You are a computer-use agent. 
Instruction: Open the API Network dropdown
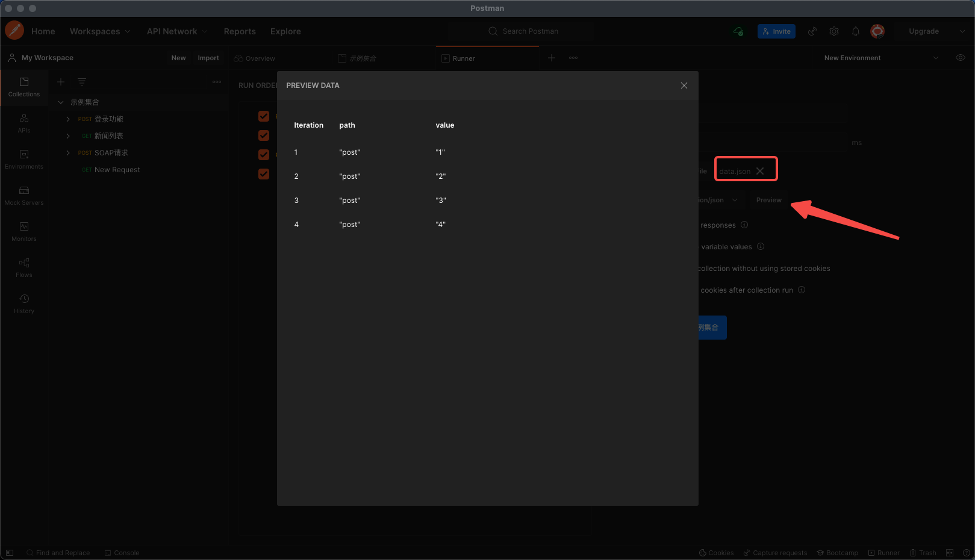pyautogui.click(x=177, y=31)
